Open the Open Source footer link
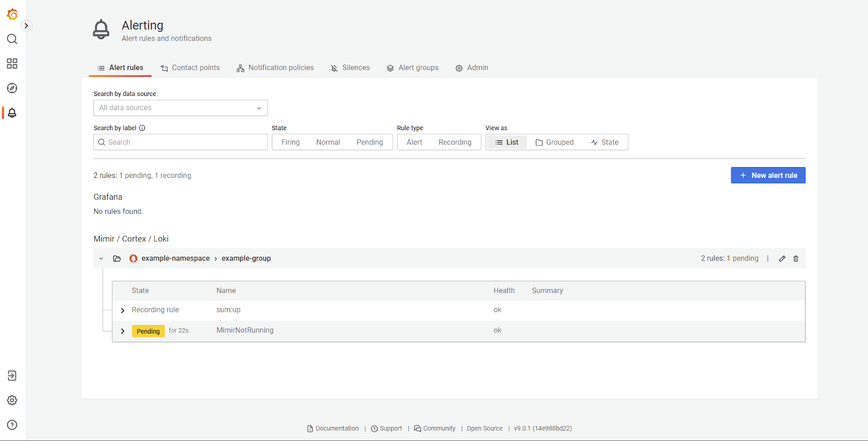Image resolution: width=868 pixels, height=441 pixels. coord(484,429)
